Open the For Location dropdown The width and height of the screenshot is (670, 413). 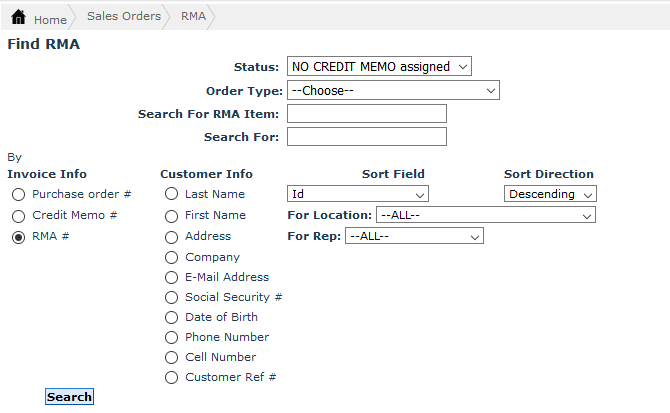point(485,216)
